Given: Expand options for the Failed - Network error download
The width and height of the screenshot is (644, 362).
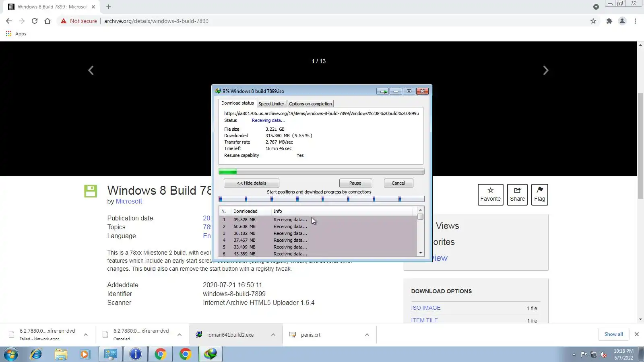Looking at the screenshot, I should [x=86, y=335].
